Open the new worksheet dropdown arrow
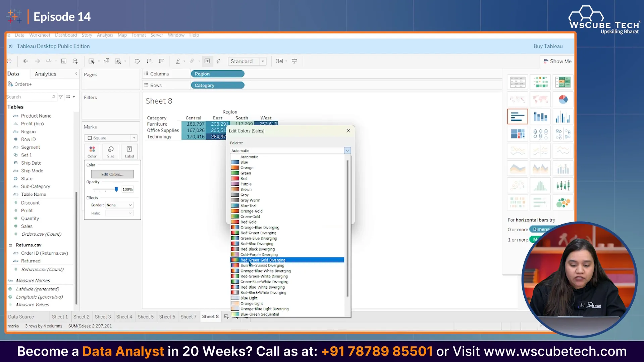 pos(99,61)
